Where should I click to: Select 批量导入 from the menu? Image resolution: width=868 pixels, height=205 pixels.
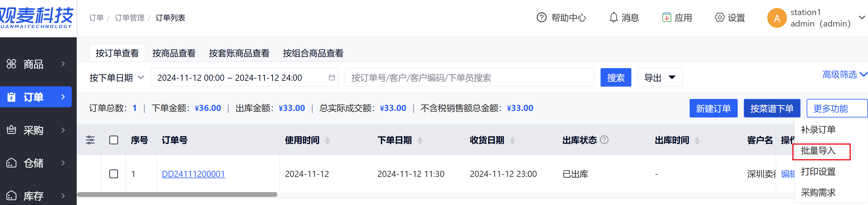click(818, 151)
